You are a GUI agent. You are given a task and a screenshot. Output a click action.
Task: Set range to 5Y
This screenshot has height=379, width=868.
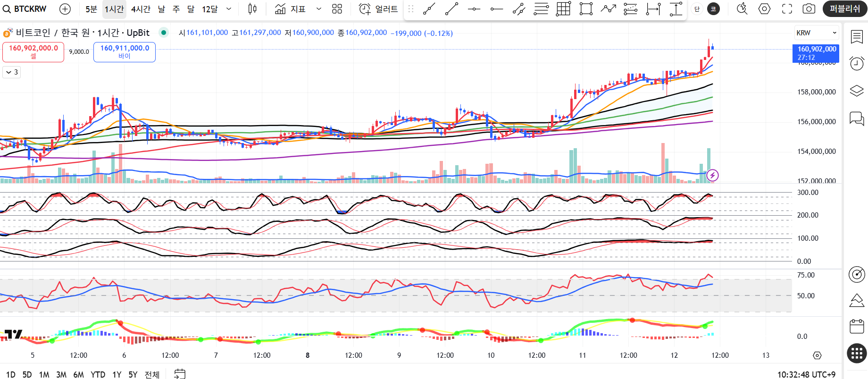[x=133, y=374]
